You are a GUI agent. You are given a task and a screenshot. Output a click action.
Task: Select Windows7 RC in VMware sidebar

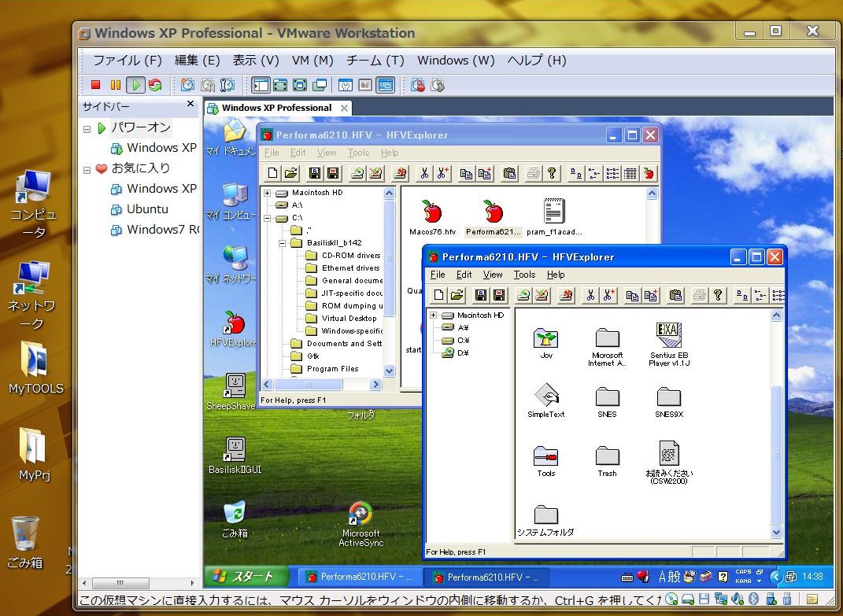[155, 230]
